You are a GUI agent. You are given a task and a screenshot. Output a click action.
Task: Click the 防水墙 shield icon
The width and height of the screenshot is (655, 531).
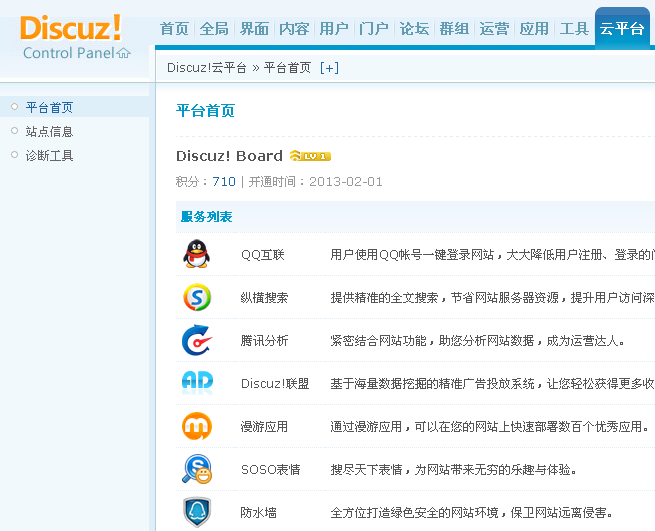197,512
